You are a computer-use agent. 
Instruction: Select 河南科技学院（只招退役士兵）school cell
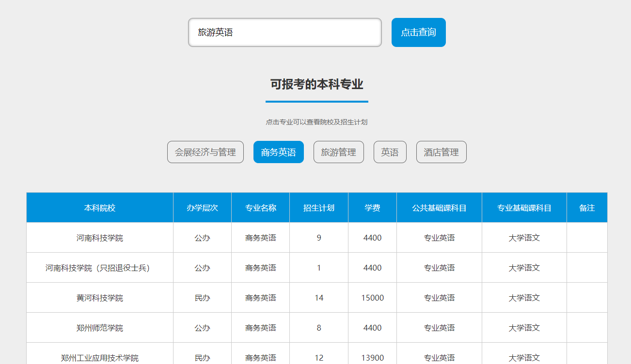point(100,268)
